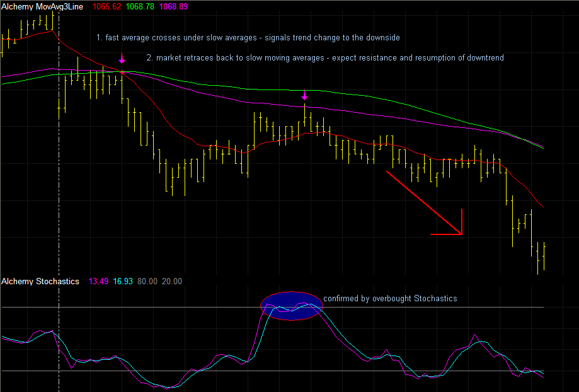Click the red crossover dot on the moving averages
579x392 pixels.
tap(122, 72)
